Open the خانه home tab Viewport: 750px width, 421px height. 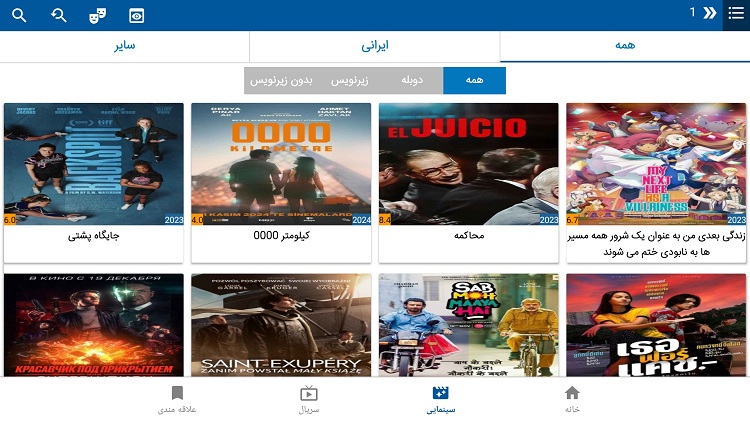pyautogui.click(x=572, y=400)
